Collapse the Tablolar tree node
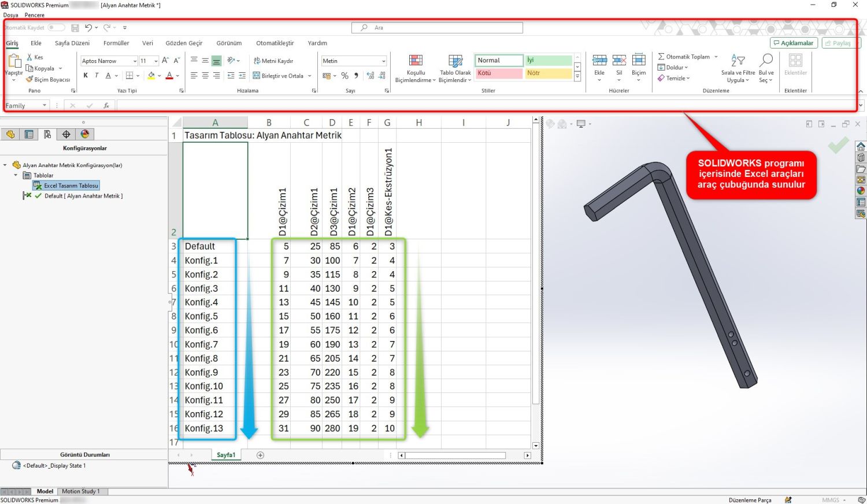This screenshot has height=504, width=867. (x=16, y=175)
